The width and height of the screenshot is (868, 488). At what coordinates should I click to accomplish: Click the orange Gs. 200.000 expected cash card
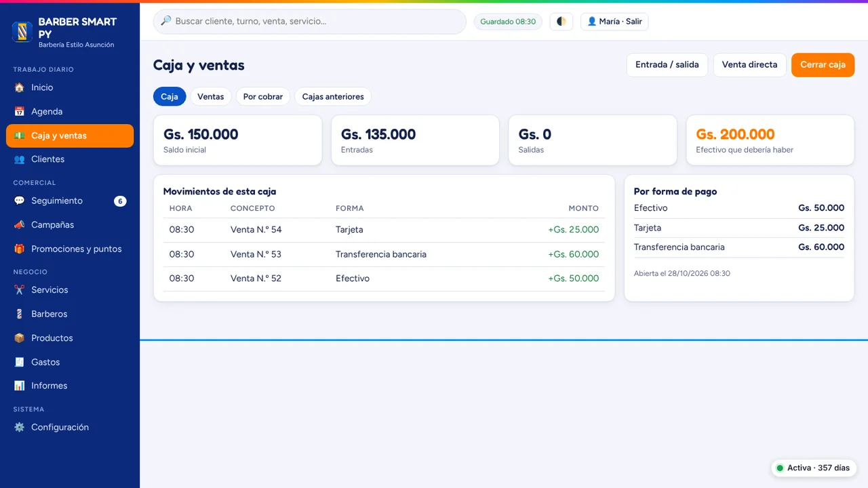[770, 140]
